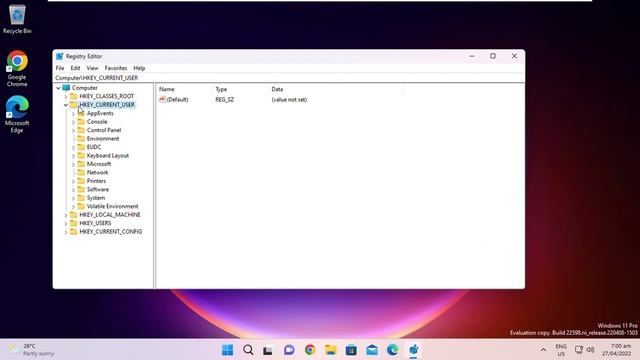The image size is (640, 360).
Task: Open the Recycle Bin desktop icon
Action: pyautogui.click(x=17, y=19)
